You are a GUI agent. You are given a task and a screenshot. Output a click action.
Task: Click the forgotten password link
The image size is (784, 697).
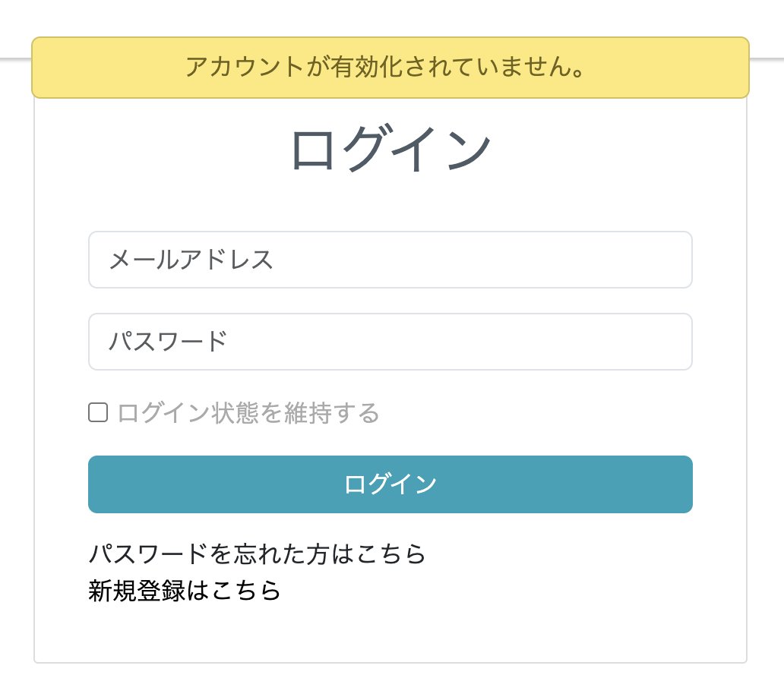coord(257,554)
